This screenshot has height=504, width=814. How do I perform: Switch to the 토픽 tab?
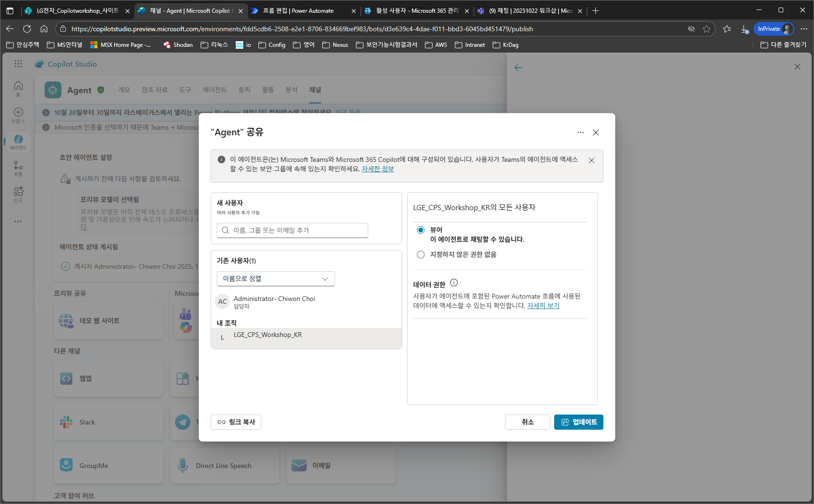click(x=244, y=90)
